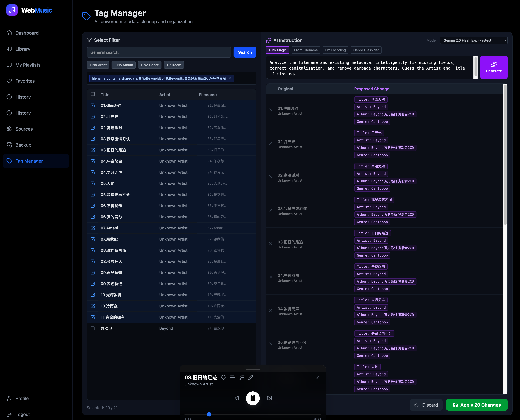520x420 pixels.
Task: Uncheck the 07.Amani track checkbox
Action: click(x=93, y=228)
